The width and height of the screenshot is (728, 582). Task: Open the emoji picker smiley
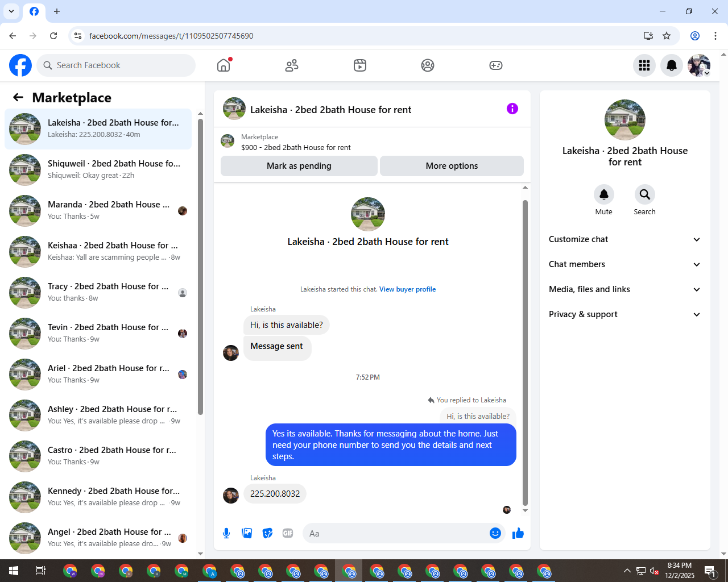click(495, 533)
